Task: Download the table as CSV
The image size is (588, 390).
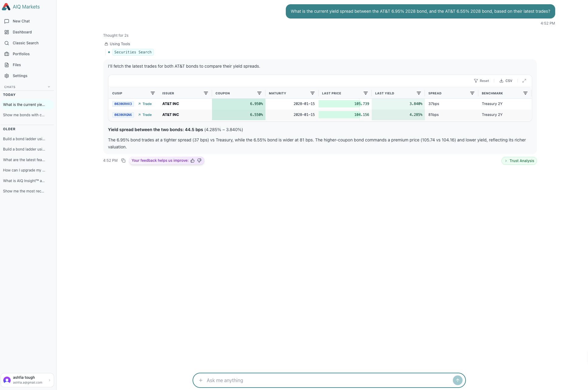Action: coord(506,81)
